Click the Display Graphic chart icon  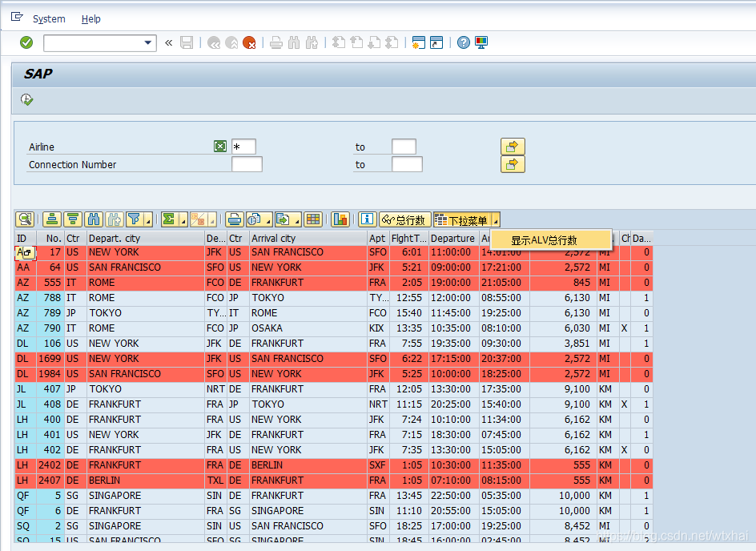(x=340, y=219)
